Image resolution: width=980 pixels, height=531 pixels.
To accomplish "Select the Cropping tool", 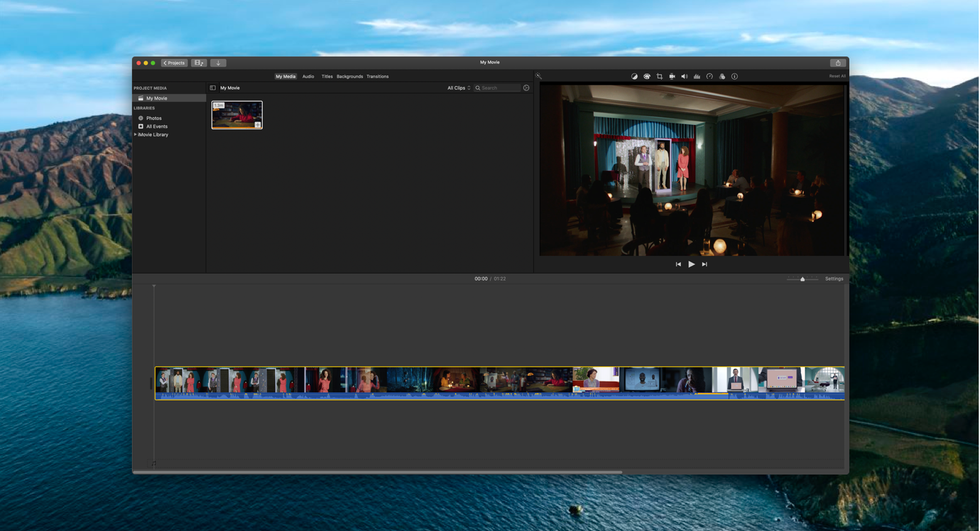I will tap(660, 77).
